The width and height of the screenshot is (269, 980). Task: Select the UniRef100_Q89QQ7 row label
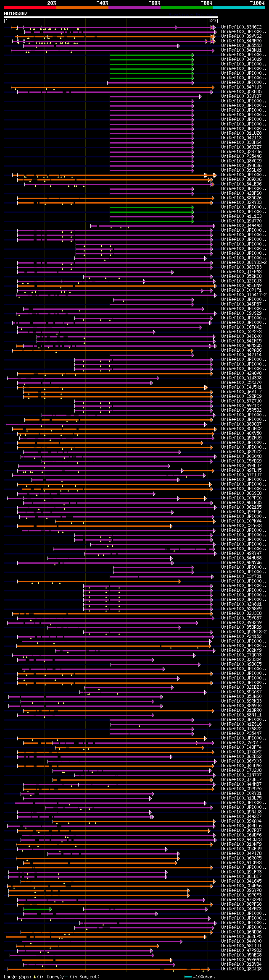pyautogui.click(x=241, y=424)
